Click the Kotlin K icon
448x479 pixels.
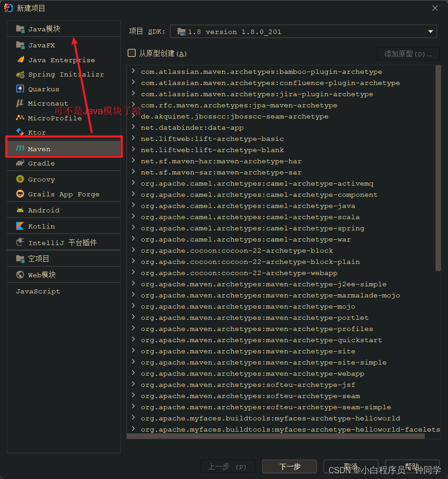tap(20, 226)
